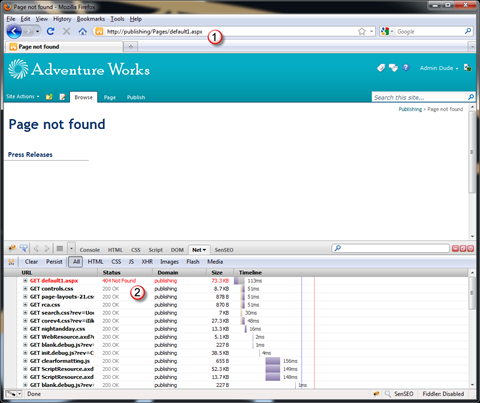Click the tags and notes icon in header
This screenshot has width=480, height=403.
(x=393, y=68)
